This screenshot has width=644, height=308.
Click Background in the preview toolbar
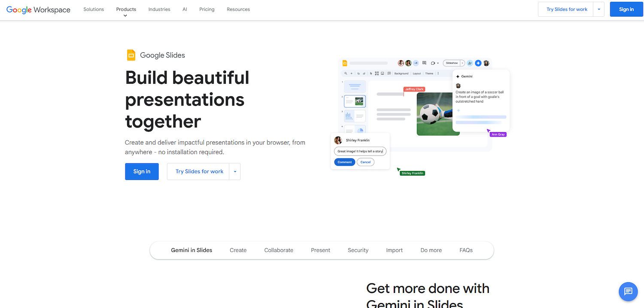(401, 73)
